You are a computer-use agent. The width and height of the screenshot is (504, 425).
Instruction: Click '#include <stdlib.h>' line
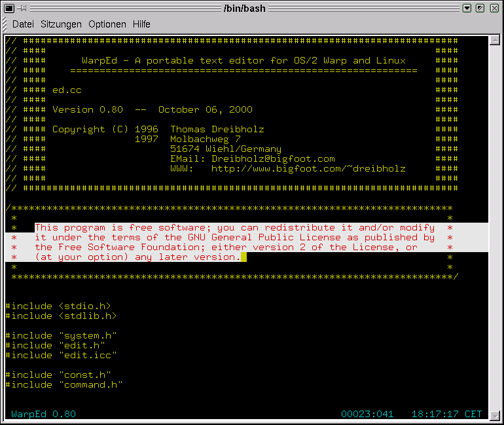pos(61,316)
